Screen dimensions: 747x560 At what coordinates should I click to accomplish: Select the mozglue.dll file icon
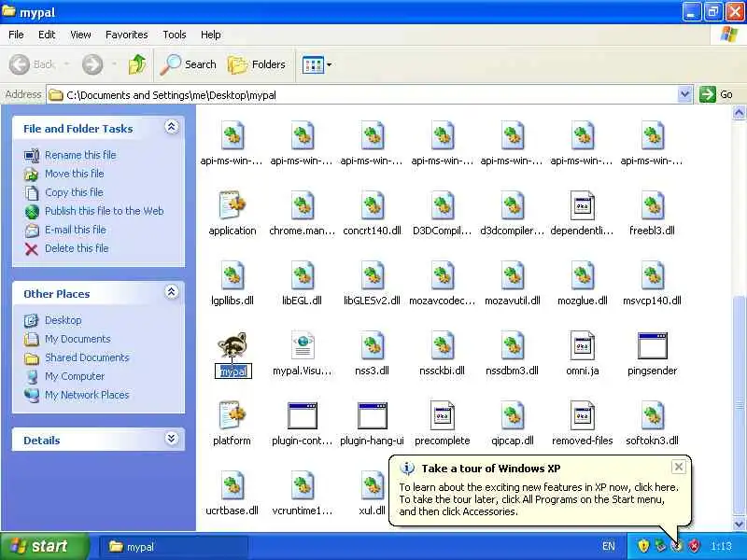(582, 275)
